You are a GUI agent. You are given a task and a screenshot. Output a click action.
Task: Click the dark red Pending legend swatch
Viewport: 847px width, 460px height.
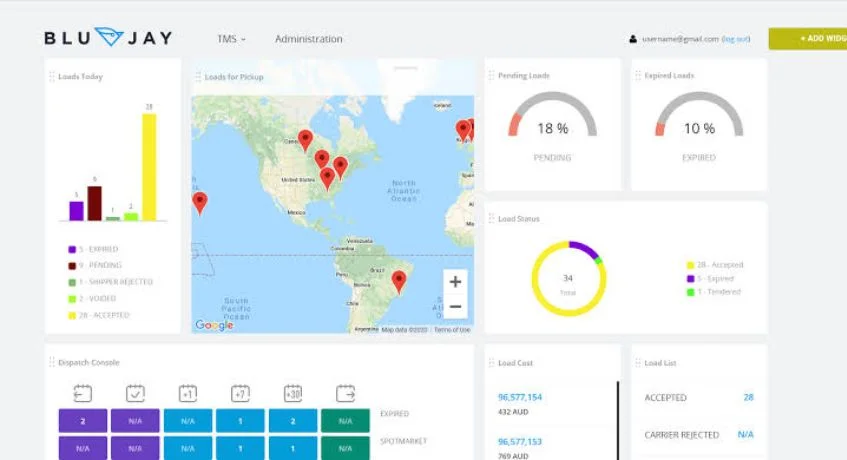[72, 266]
